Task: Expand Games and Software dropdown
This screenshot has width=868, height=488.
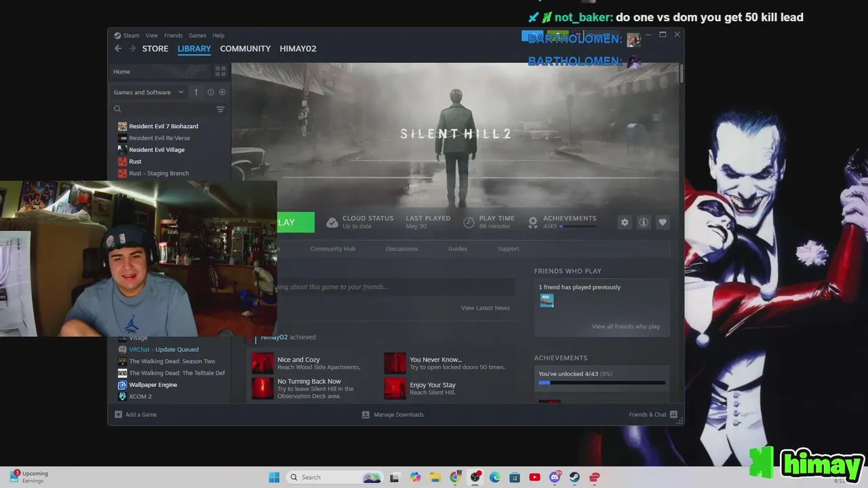Action: (149, 92)
